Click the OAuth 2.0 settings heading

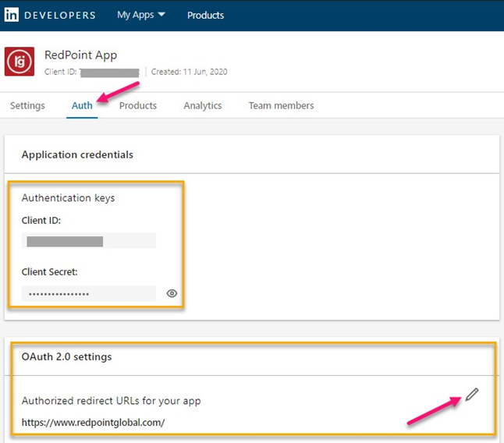pos(66,356)
